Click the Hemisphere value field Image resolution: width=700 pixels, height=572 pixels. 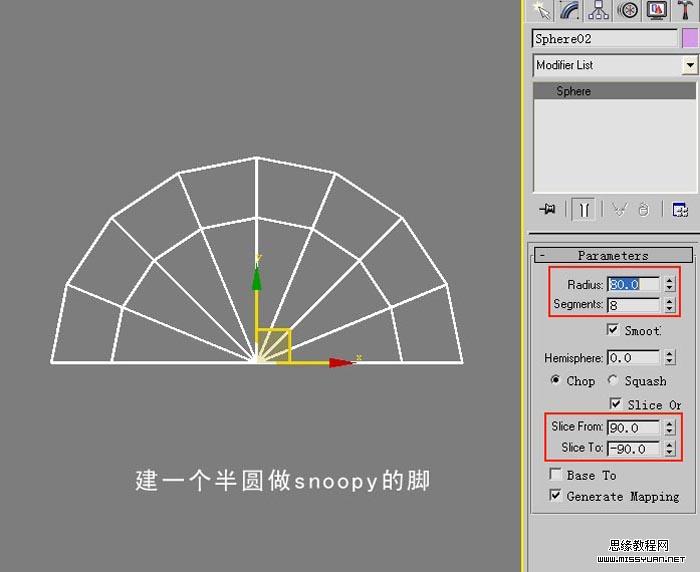click(x=633, y=358)
